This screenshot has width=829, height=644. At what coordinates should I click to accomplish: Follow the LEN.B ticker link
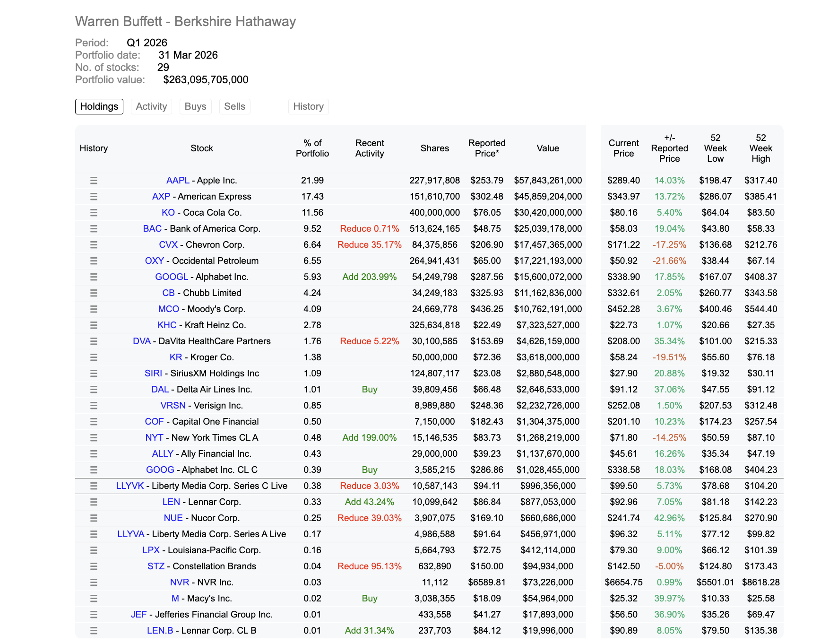coord(160,630)
